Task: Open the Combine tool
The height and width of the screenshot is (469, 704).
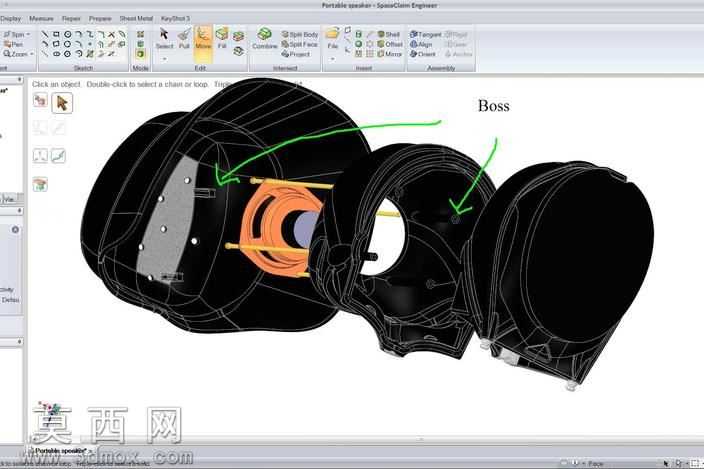Action: 264,39
